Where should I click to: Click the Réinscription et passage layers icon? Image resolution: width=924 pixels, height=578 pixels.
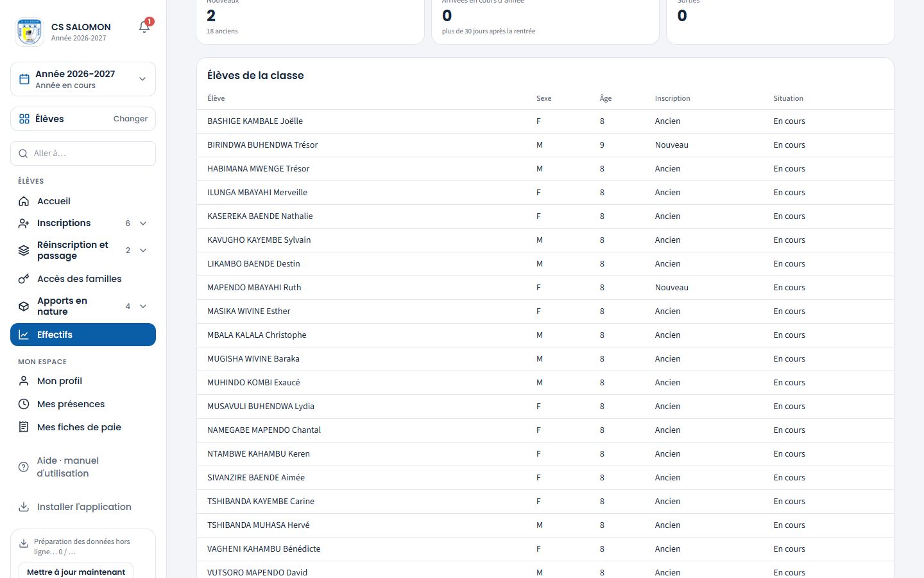click(24, 250)
